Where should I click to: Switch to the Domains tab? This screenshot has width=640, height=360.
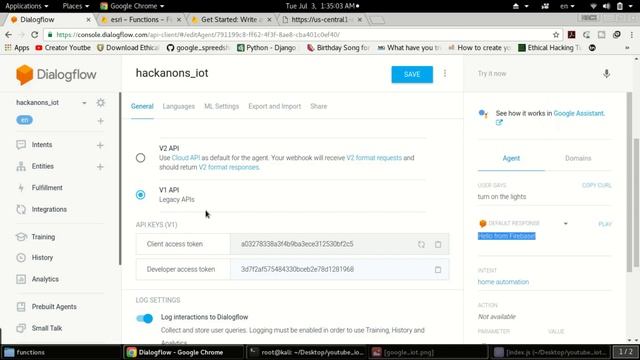pos(578,158)
